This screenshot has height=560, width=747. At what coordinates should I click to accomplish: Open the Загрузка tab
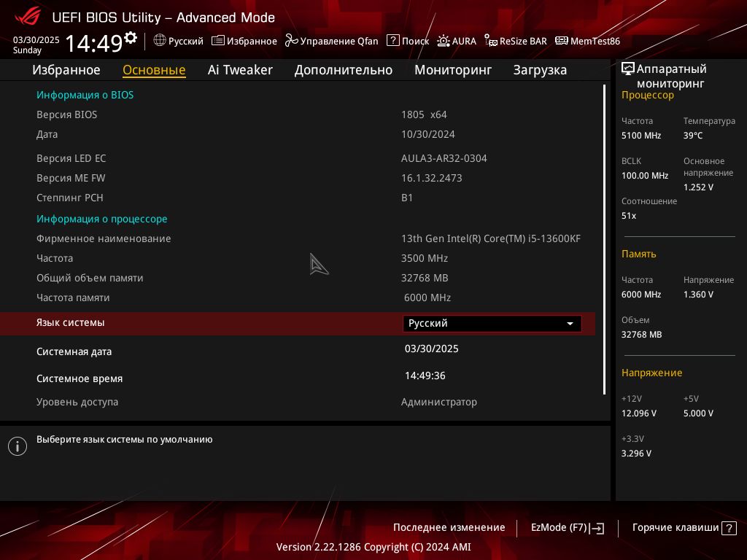(x=540, y=70)
